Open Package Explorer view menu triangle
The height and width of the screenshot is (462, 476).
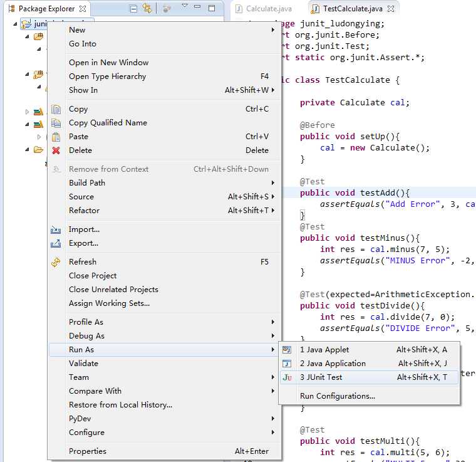click(x=185, y=6)
